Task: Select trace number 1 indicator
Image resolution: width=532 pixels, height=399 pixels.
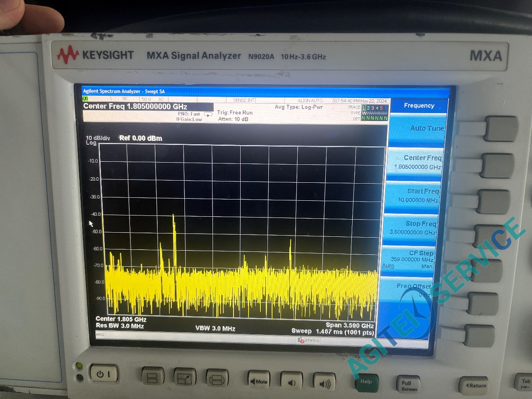Action: (x=364, y=108)
